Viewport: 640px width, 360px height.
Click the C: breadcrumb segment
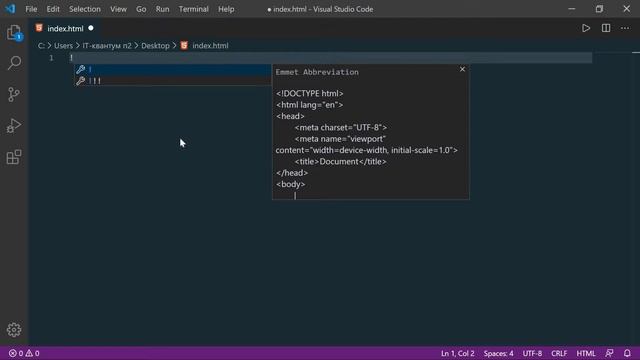pyautogui.click(x=41, y=45)
